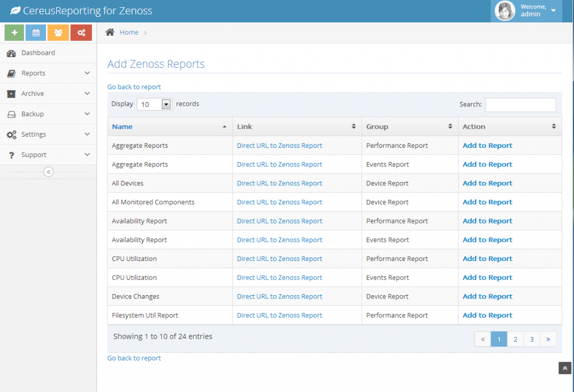The height and width of the screenshot is (392, 574).
Task: Click the orange users group button
Action: coord(58,32)
